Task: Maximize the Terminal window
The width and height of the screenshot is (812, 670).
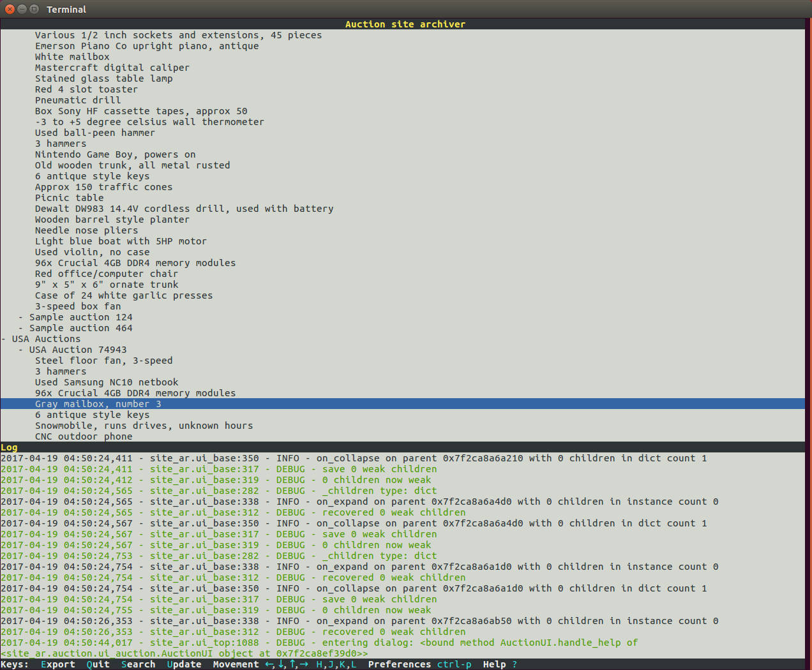Action: [34, 9]
